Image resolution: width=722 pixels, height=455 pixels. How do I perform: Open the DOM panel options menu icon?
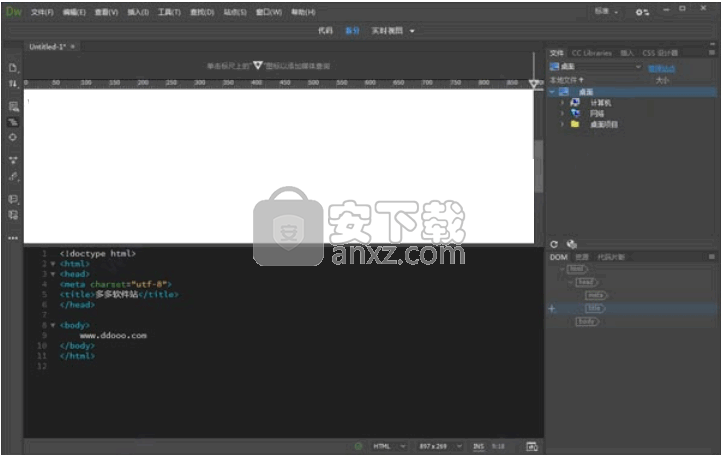(x=712, y=257)
